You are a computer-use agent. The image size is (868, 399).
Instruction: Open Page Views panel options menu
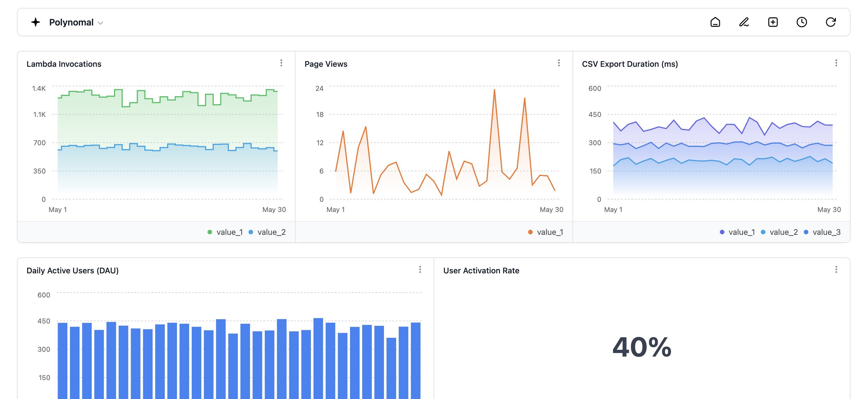(559, 63)
